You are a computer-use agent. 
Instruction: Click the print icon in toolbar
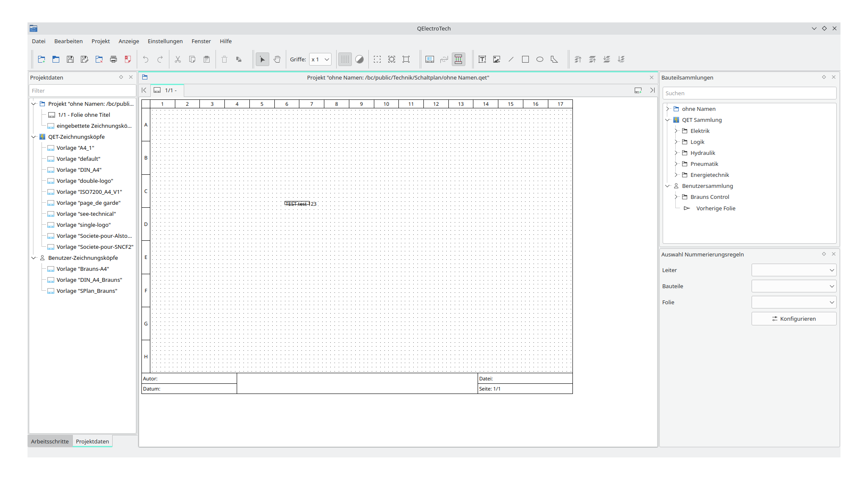coord(113,59)
